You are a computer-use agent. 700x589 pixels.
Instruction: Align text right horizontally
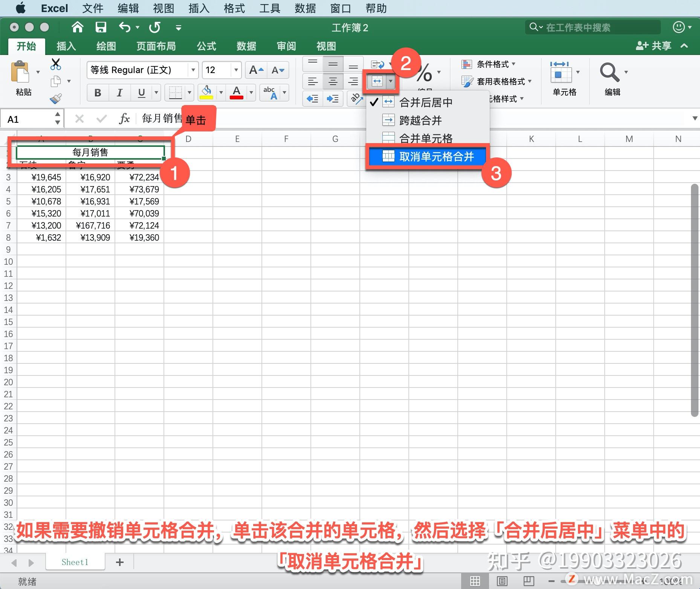tap(353, 81)
